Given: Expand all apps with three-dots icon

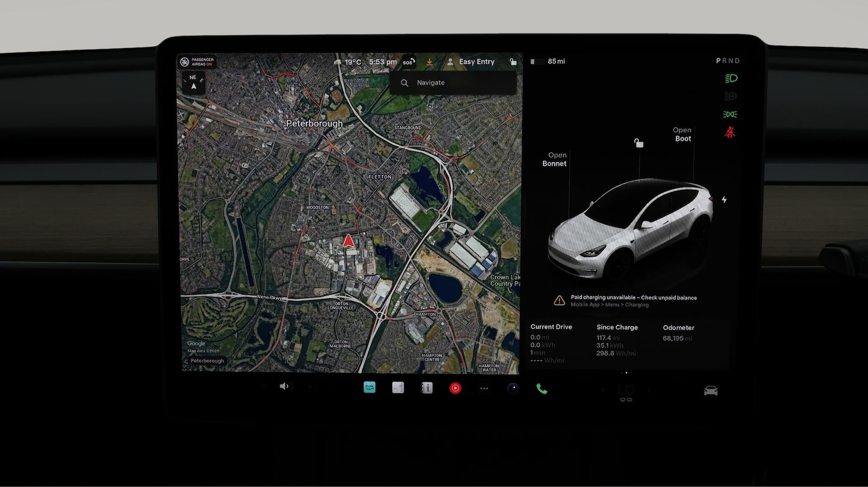Looking at the screenshot, I should [x=484, y=389].
